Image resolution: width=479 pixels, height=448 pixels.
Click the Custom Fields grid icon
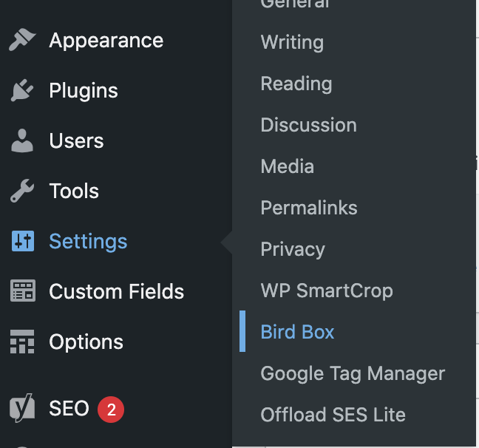[x=23, y=291]
